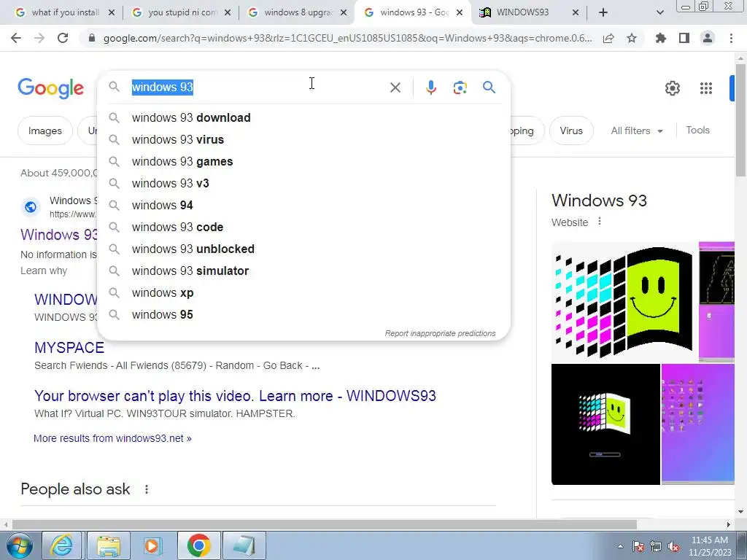Image resolution: width=747 pixels, height=560 pixels.
Task: Select suggestion 'windows 93 code'
Action: tap(303, 227)
